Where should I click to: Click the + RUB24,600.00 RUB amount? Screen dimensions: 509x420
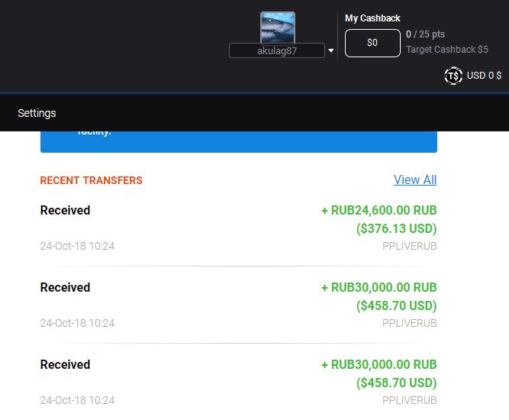point(379,210)
